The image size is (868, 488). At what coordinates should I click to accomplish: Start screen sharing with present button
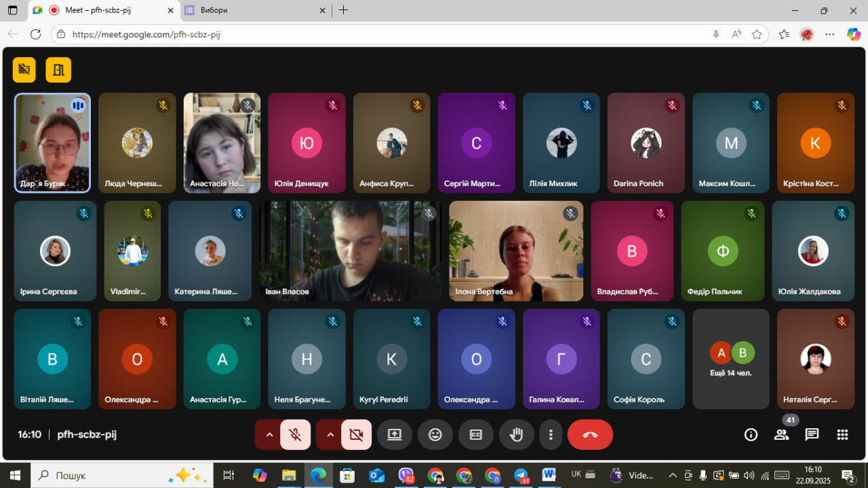click(395, 435)
